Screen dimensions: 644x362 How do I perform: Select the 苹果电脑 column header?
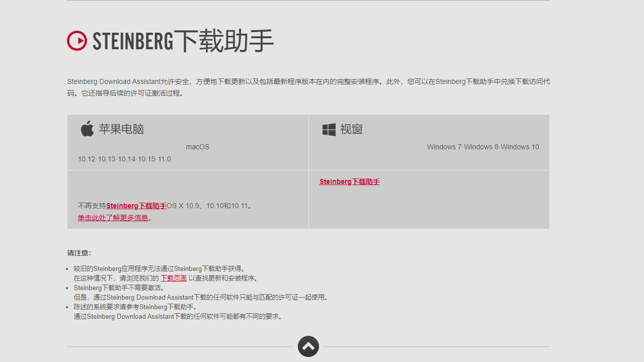point(121,129)
